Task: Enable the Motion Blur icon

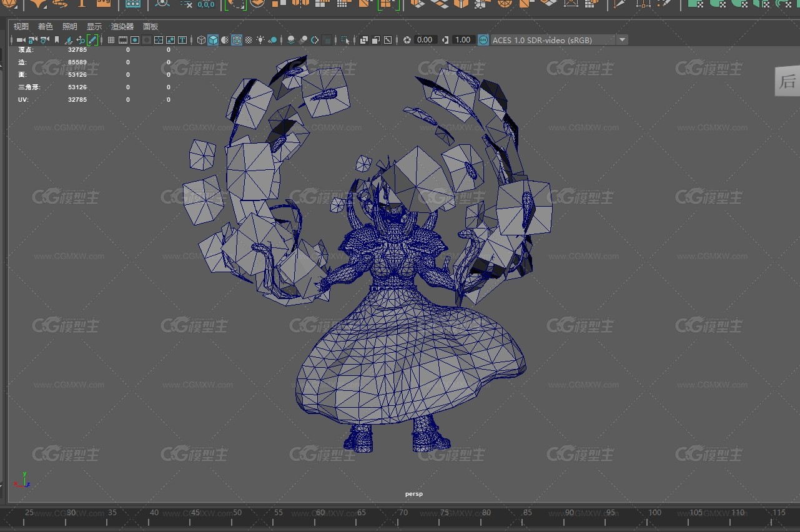Action: (304, 40)
